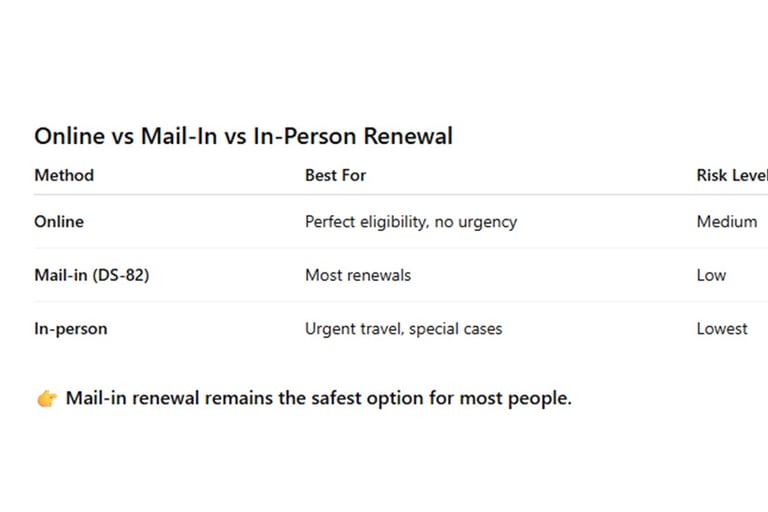
Task: Click the 'Online vs Mail-In vs In-Person Renewal' heading
Action: tap(243, 136)
